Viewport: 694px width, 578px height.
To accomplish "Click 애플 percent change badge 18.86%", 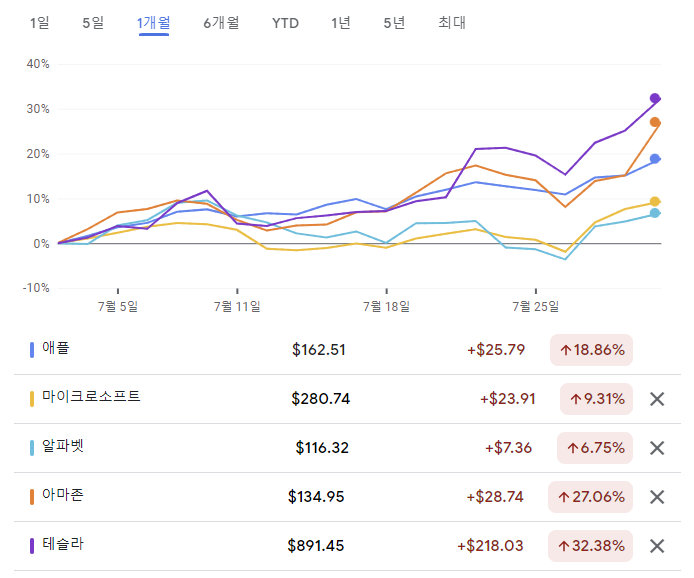I will tap(591, 350).
